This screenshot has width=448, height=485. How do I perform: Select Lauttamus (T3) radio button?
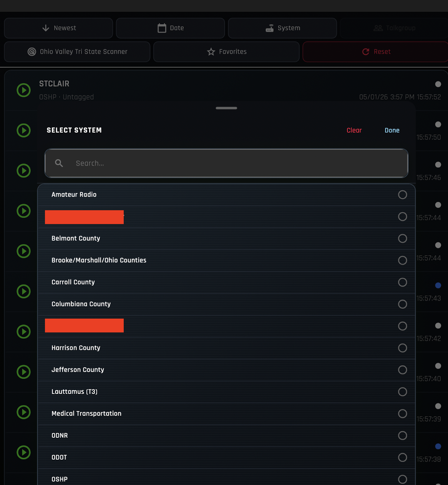402,392
